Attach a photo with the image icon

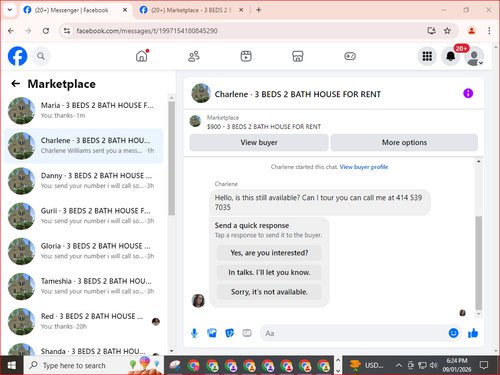[x=212, y=333]
